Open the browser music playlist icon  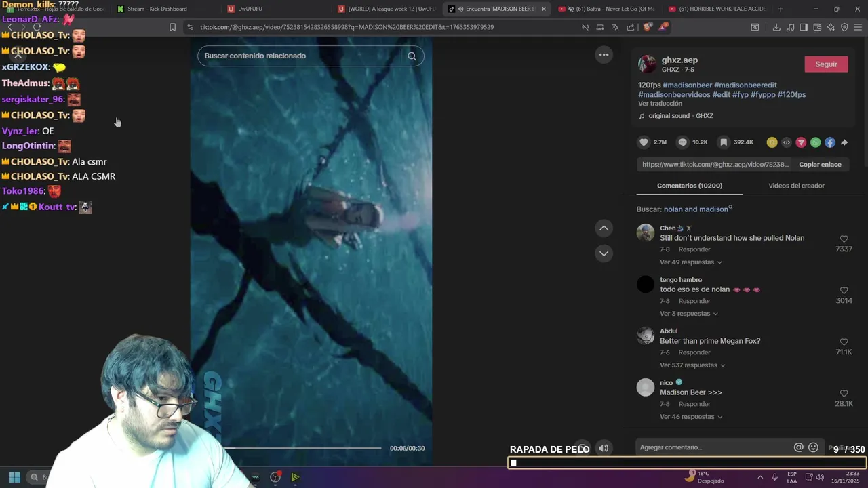pos(790,27)
